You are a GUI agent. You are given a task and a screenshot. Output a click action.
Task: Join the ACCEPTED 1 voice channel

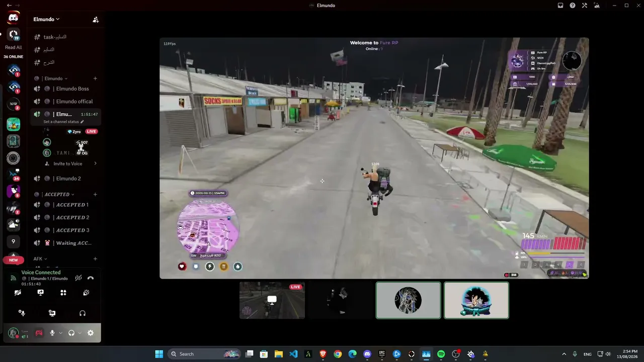(x=65, y=205)
